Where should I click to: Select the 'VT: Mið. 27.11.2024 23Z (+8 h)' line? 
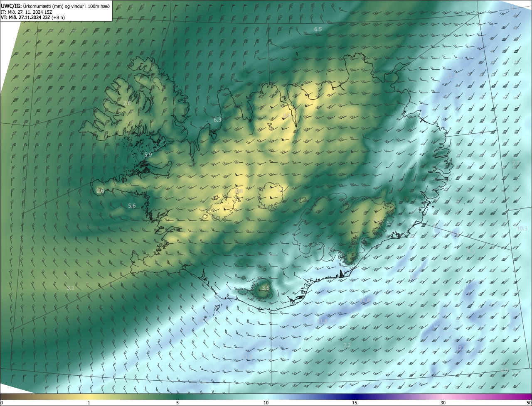pyautogui.click(x=32, y=17)
